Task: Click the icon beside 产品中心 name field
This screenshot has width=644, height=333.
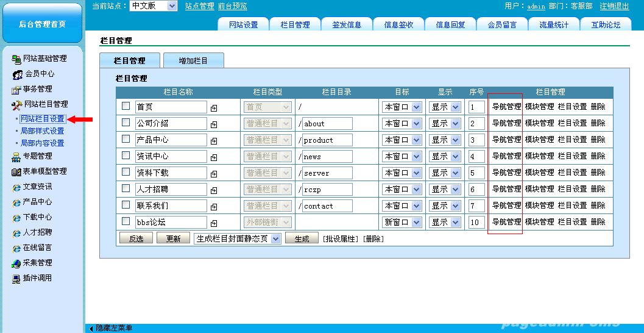Action: coord(214,140)
